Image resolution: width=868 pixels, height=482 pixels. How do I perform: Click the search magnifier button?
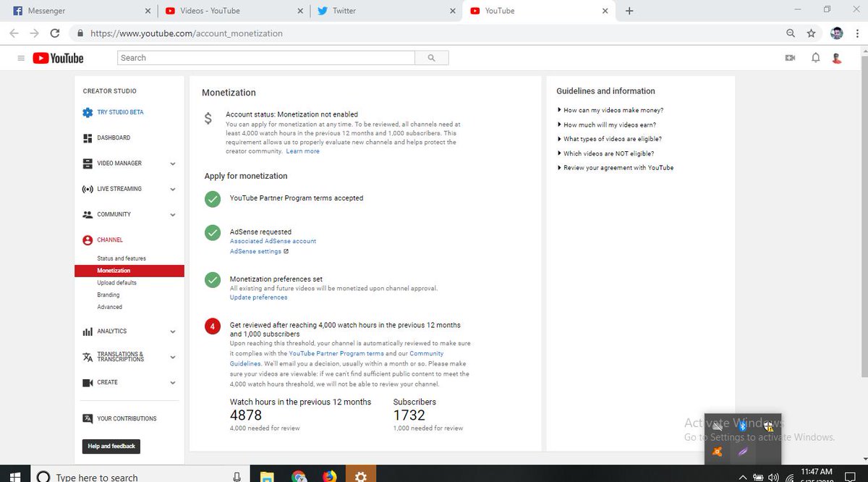(432, 58)
